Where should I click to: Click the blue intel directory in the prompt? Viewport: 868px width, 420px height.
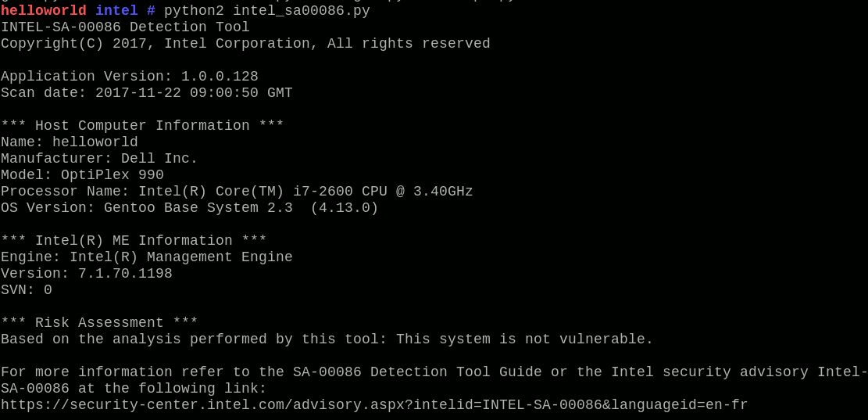tap(116, 11)
